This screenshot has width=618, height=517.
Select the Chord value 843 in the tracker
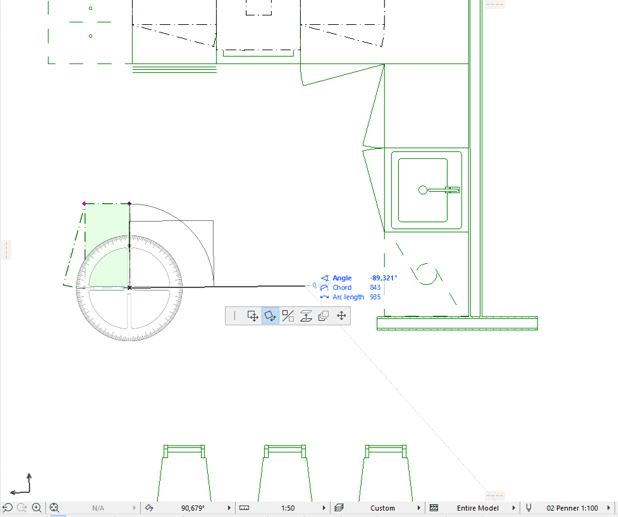pos(375,288)
